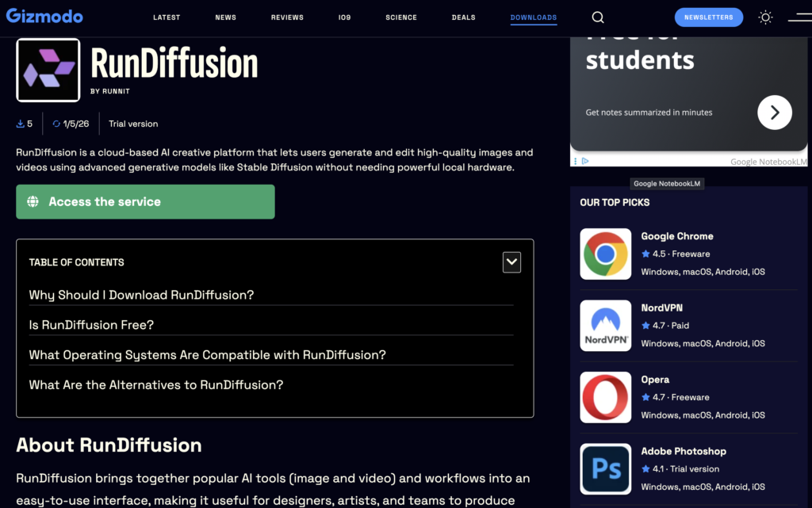Click Adobe Photoshop rating star

point(645,468)
